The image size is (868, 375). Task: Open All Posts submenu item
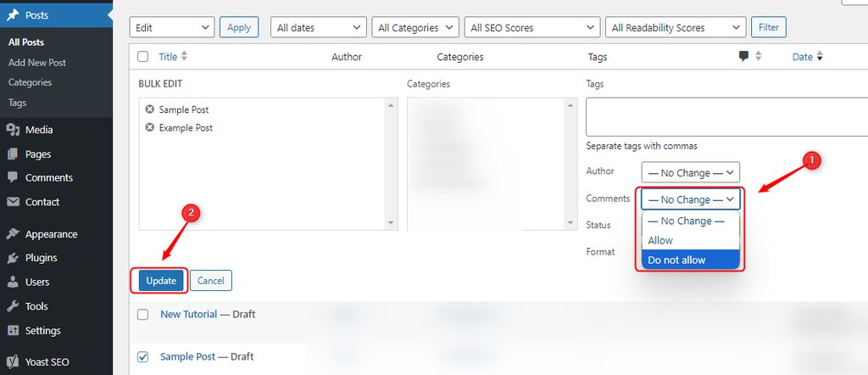[x=26, y=42]
